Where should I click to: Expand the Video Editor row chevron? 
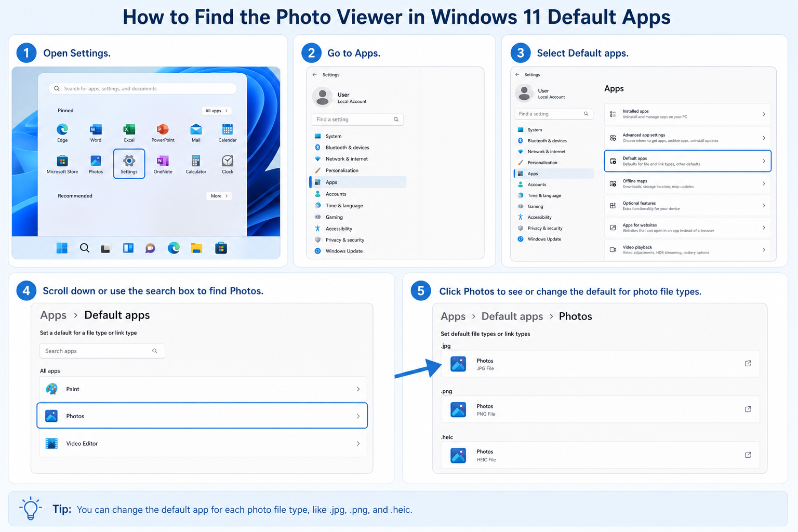click(358, 444)
